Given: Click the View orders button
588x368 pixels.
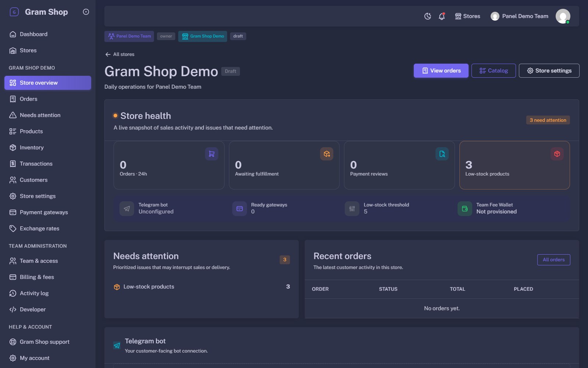Looking at the screenshot, I should (441, 71).
